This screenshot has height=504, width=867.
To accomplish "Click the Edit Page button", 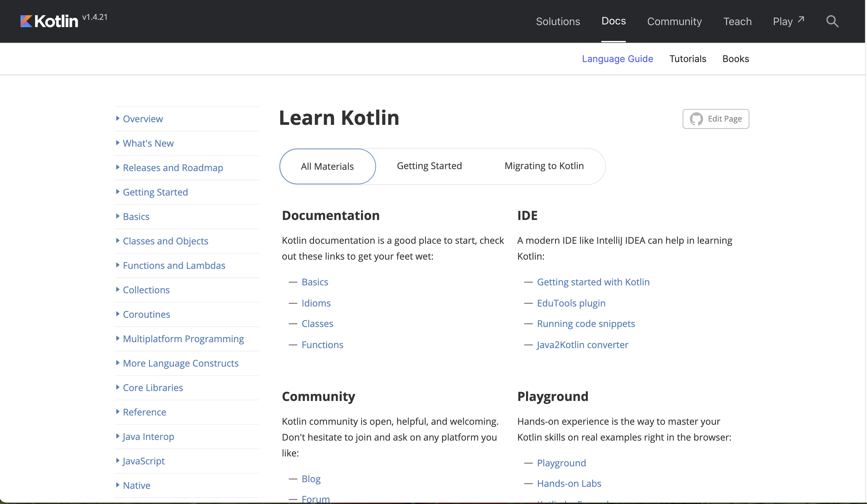I will coord(716,119).
